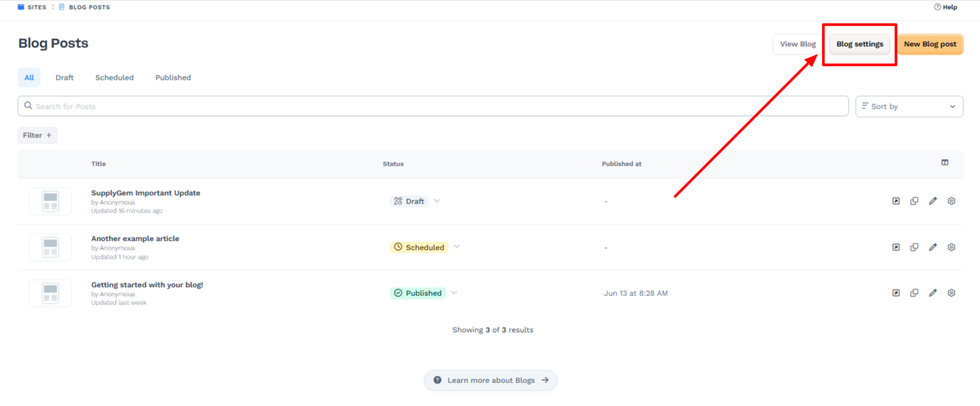
Task: Switch to the Published tab
Action: (173, 77)
